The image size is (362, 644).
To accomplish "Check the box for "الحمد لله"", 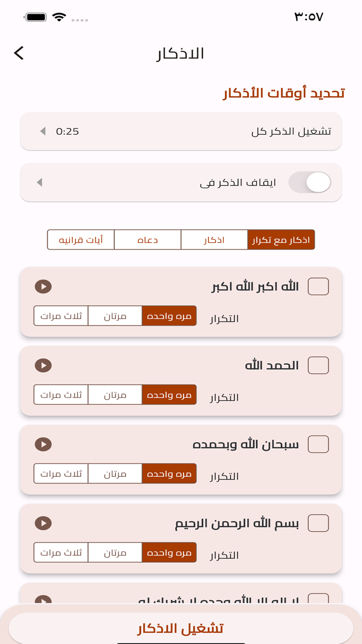I will 319,365.
